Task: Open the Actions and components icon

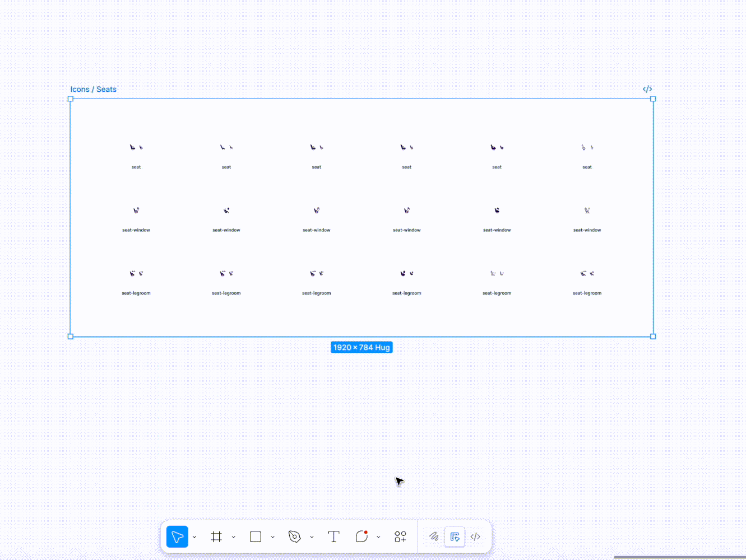Action: pos(400,537)
